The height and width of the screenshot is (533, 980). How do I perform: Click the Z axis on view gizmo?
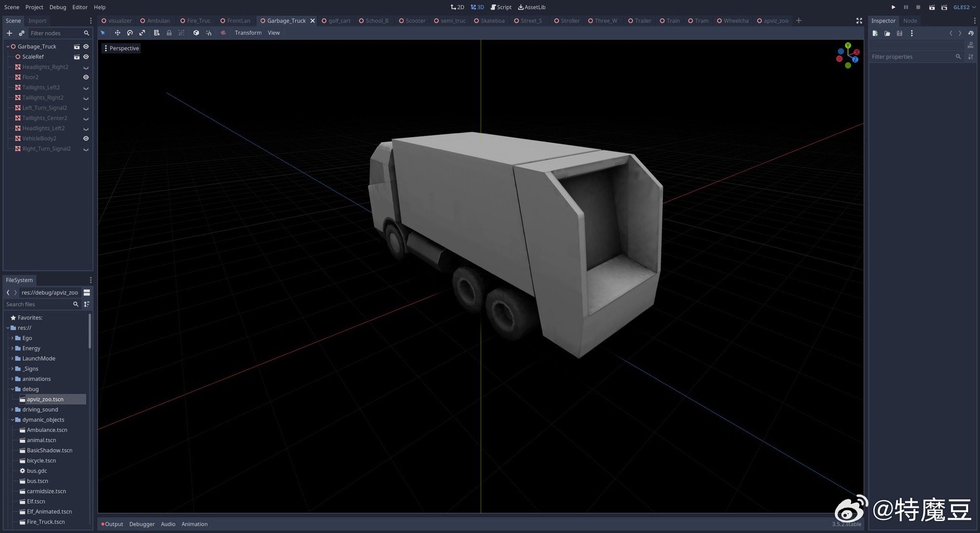pyautogui.click(x=855, y=59)
